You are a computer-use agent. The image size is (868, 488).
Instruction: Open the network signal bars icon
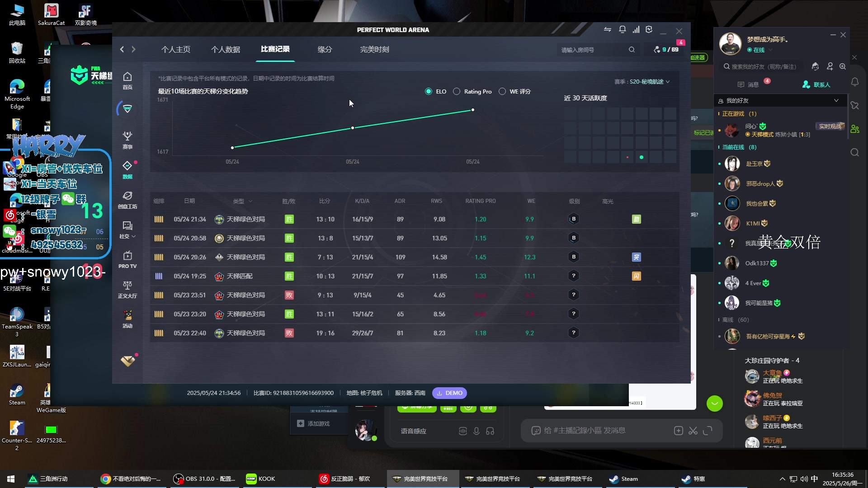pyautogui.click(x=636, y=30)
